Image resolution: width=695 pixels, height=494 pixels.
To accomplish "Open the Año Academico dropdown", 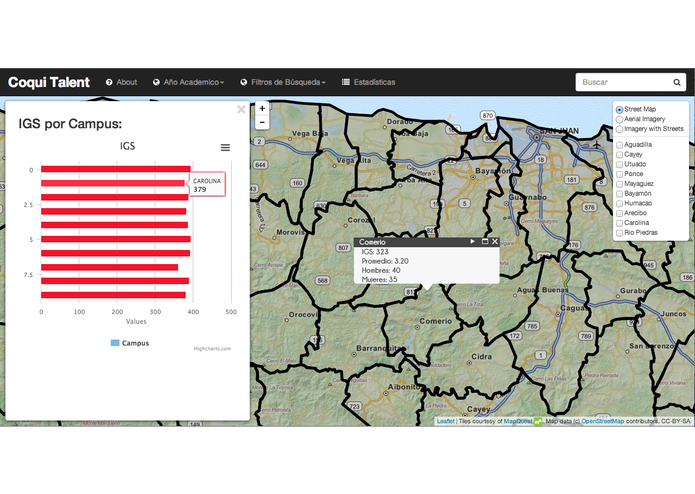I will (x=188, y=82).
